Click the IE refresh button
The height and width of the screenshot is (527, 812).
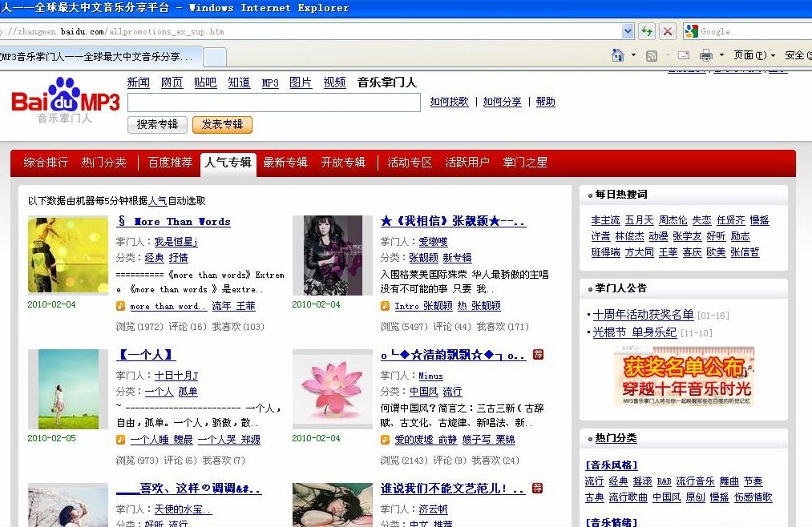point(646,31)
